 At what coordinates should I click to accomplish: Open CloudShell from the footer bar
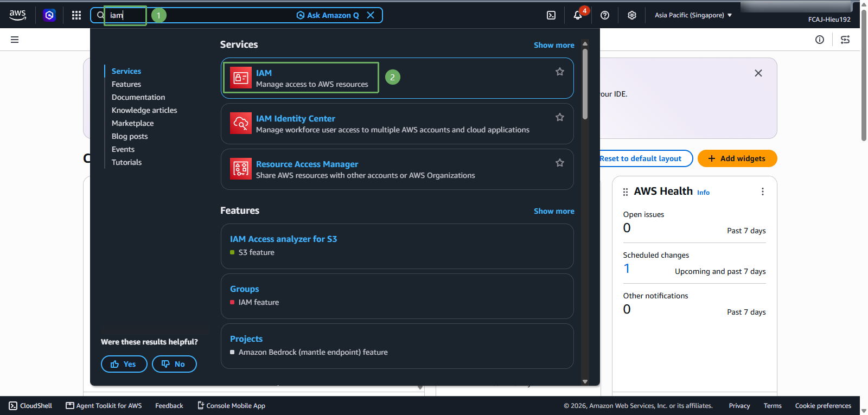tap(30, 406)
